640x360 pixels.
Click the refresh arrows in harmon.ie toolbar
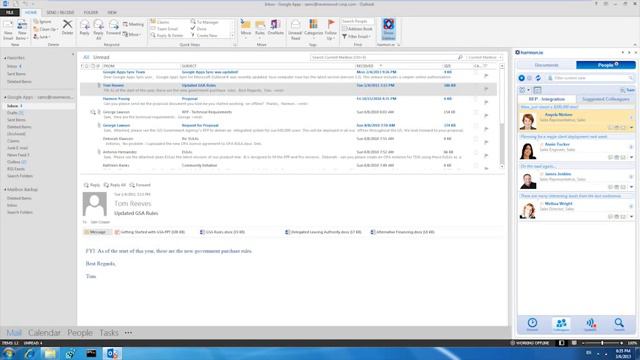click(x=538, y=78)
